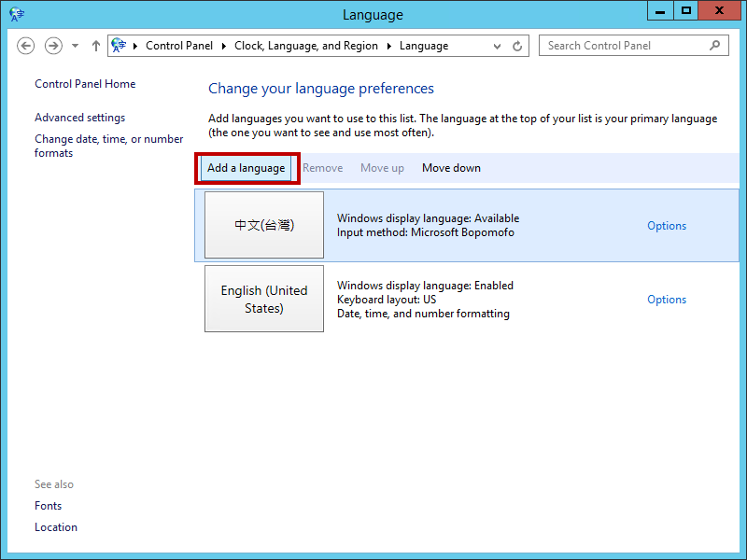The height and width of the screenshot is (560, 747).
Task: Open the Location link
Action: tap(56, 527)
